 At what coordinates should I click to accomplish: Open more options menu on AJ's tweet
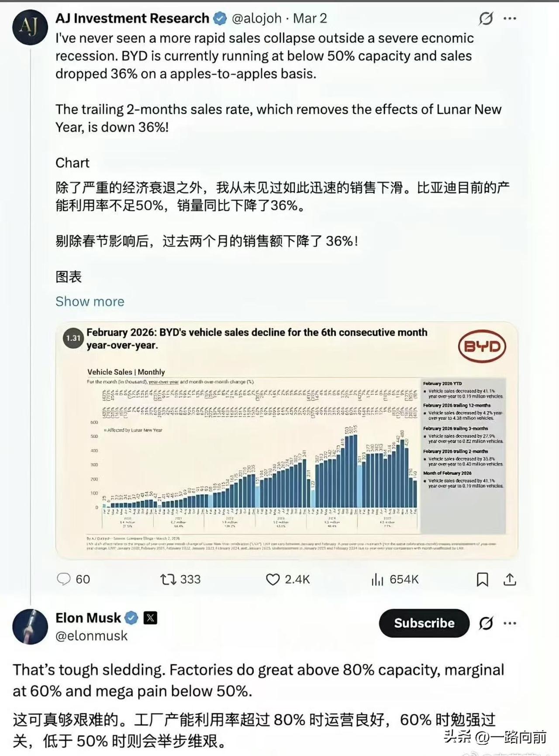click(x=509, y=18)
